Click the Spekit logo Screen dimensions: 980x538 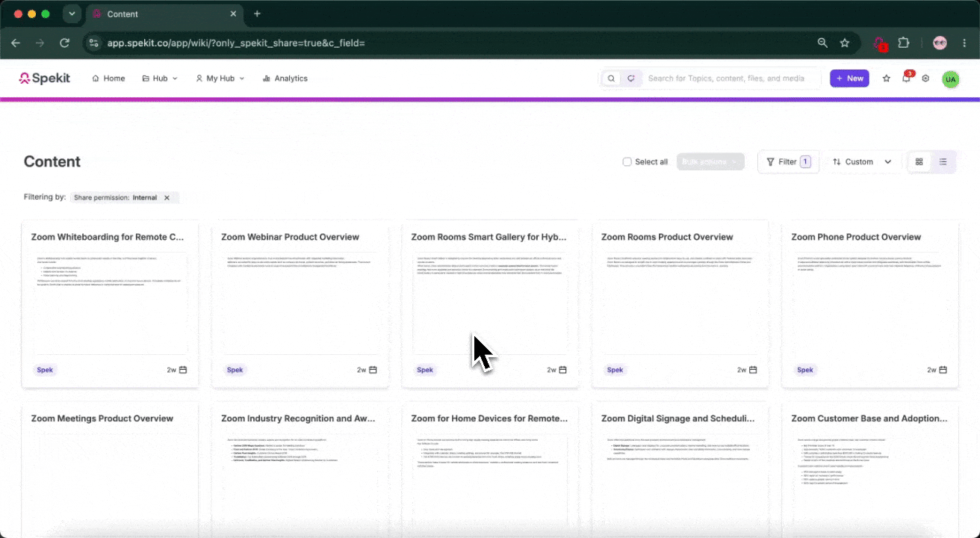(44, 78)
